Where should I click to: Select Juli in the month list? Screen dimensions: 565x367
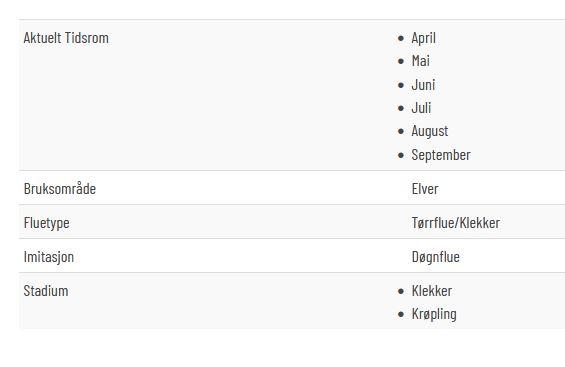pos(421,108)
